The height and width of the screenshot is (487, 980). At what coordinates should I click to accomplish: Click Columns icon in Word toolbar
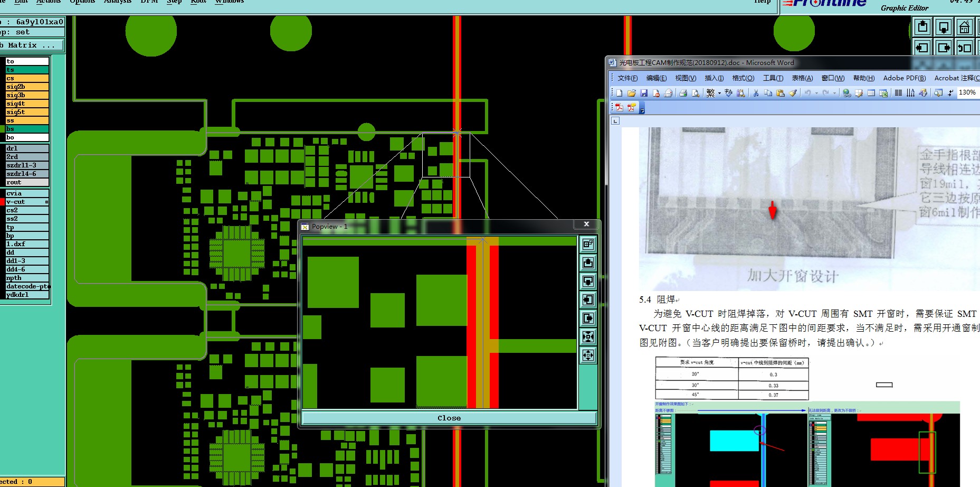[x=898, y=93]
